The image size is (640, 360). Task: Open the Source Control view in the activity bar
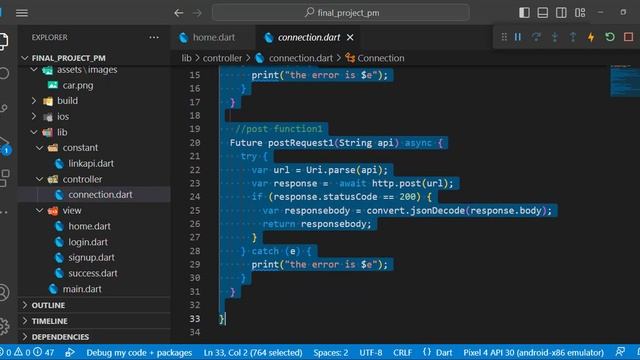pyautogui.click(x=3, y=108)
